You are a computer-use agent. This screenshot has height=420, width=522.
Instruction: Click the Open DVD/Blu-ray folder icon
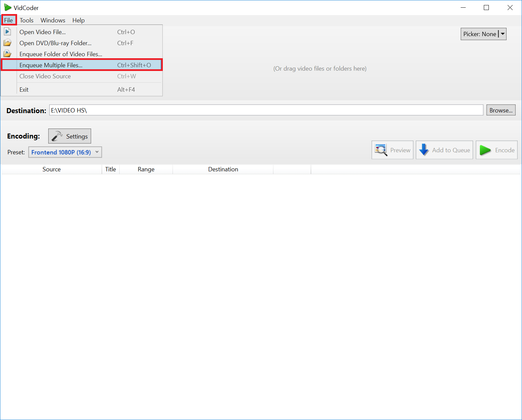point(7,43)
